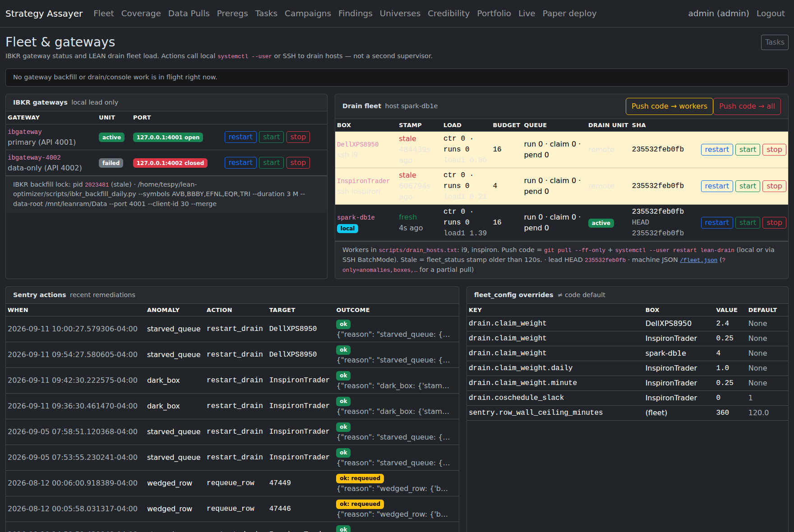Click the backfill lock pid 2023481
This screenshot has height=532, width=794.
pyautogui.click(x=97, y=185)
